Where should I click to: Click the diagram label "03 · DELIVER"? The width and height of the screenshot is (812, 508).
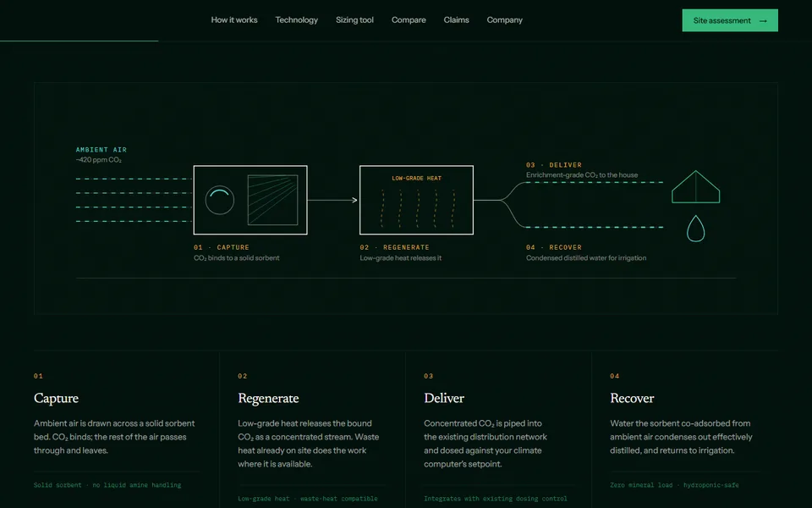554,165
